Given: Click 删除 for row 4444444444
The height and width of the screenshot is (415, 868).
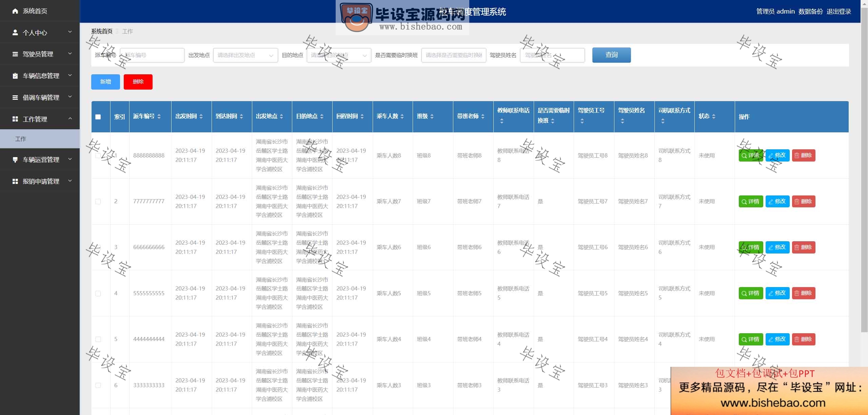Looking at the screenshot, I should coord(804,339).
